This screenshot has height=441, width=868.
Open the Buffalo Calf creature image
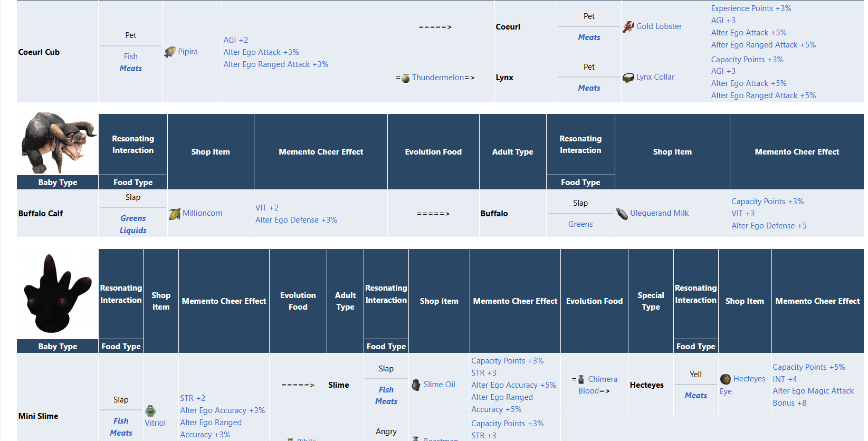58,143
